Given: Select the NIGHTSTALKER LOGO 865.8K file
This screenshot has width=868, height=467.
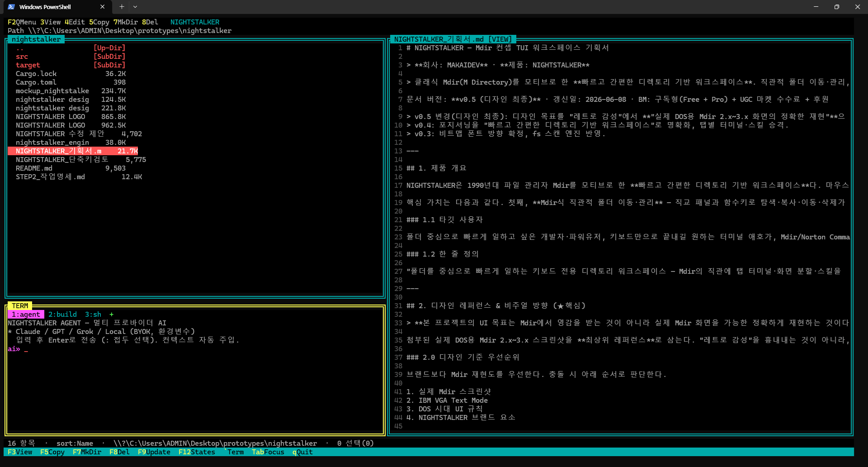Looking at the screenshot, I should 71,117.
